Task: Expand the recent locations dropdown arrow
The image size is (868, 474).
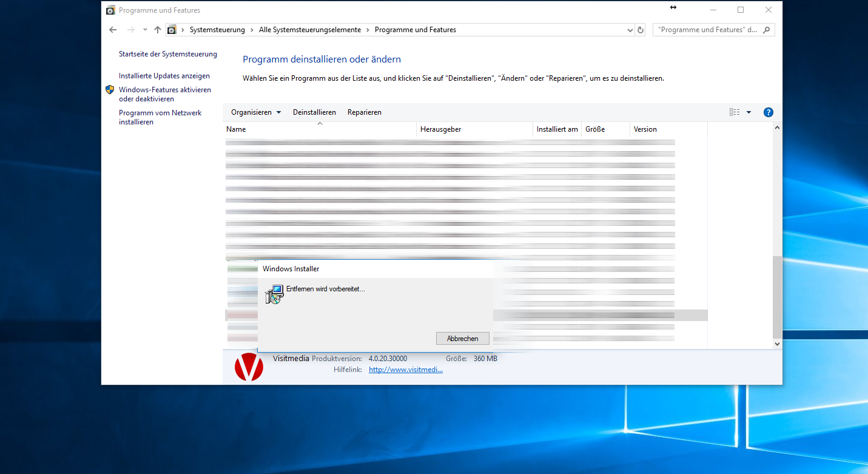Action: point(145,30)
